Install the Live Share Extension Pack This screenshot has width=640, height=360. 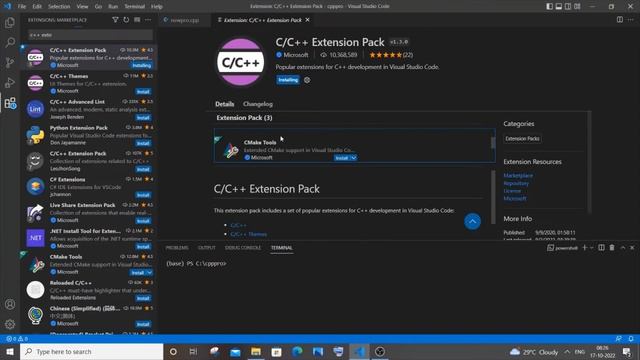tap(143, 221)
